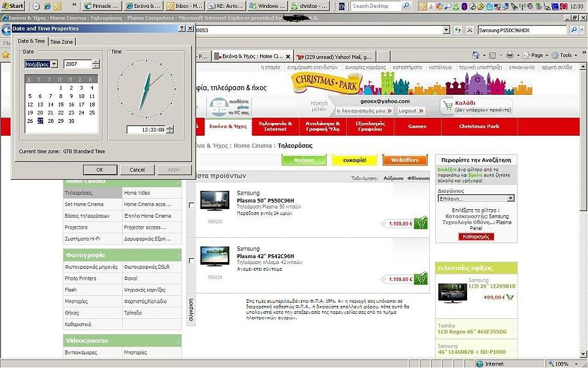588x368 pixels.
Task: Select the Date & Time tab
Action: click(x=31, y=41)
